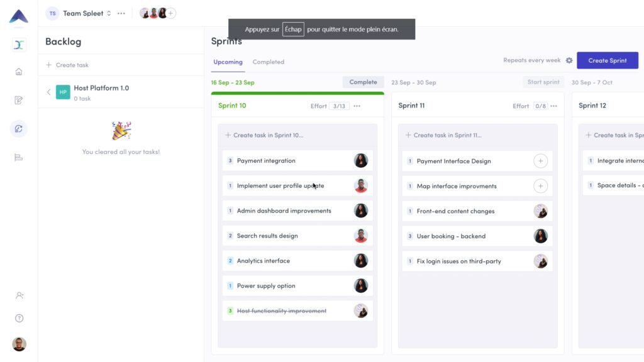Image resolution: width=644 pixels, height=362 pixels.
Task: Open the Home icon in sidebar
Action: [x=19, y=72]
